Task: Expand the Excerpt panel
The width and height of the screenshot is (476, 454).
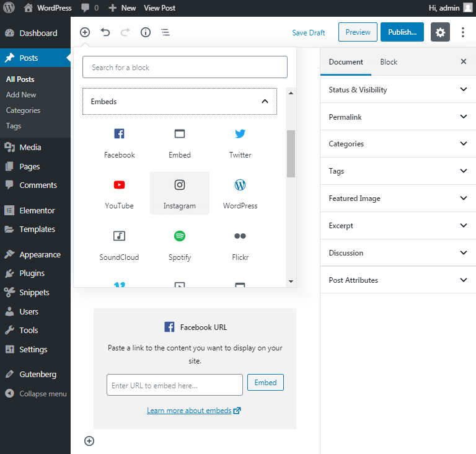Action: coord(398,226)
